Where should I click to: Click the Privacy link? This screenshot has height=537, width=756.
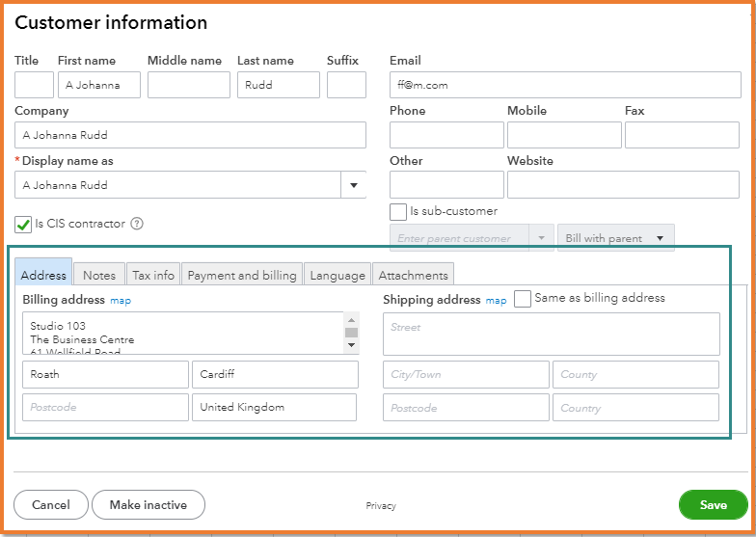click(381, 506)
